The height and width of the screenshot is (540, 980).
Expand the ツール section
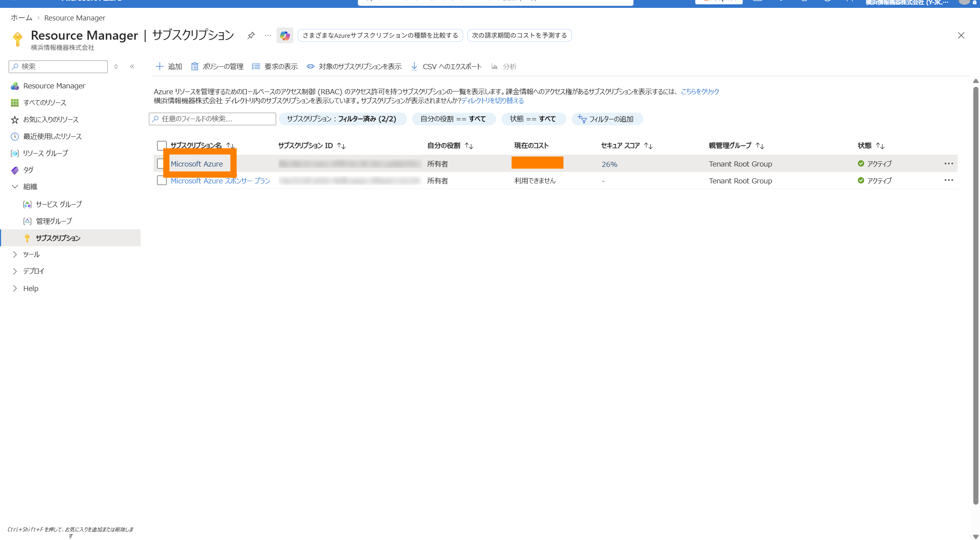pos(15,254)
